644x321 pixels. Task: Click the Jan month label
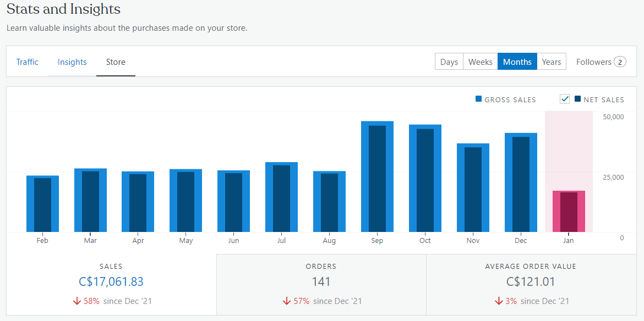click(x=569, y=241)
